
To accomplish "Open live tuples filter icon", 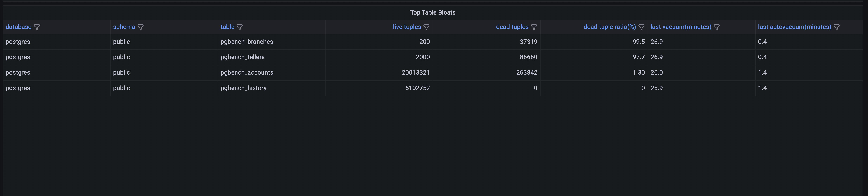I will pos(426,27).
